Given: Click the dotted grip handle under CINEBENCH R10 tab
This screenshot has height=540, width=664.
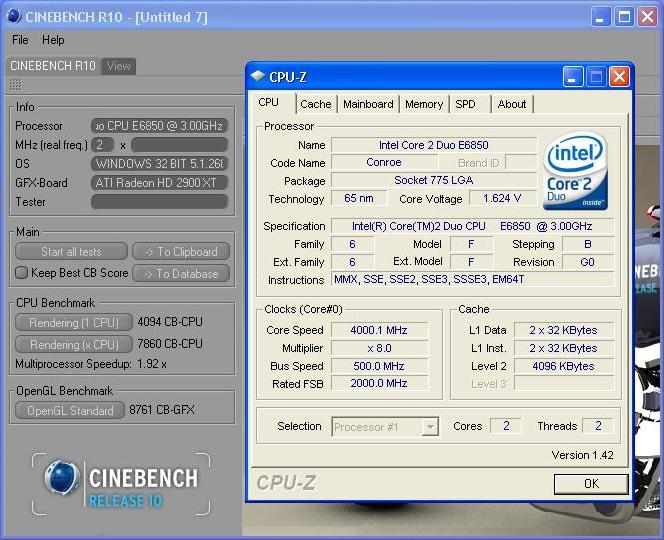Looking at the screenshot, I should [15, 85].
